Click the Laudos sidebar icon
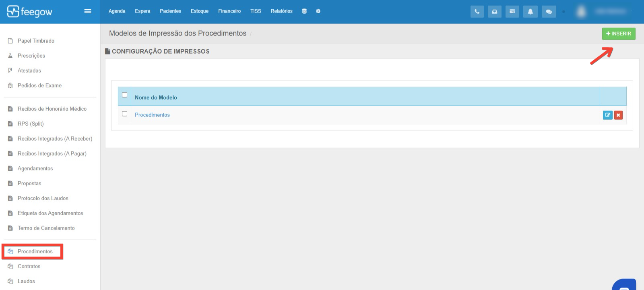 tap(10, 281)
